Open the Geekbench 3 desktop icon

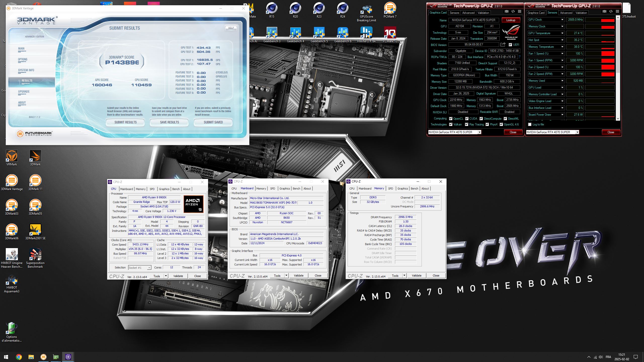click(272, 35)
